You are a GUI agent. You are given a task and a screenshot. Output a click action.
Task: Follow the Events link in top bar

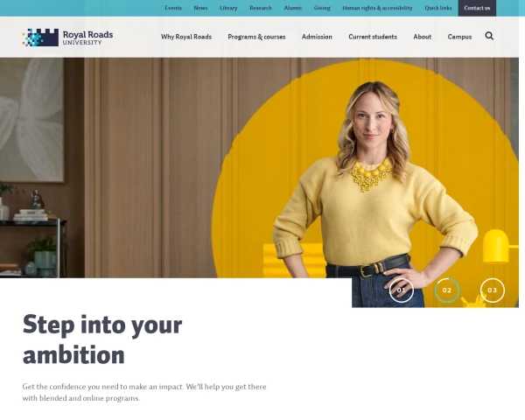click(173, 8)
